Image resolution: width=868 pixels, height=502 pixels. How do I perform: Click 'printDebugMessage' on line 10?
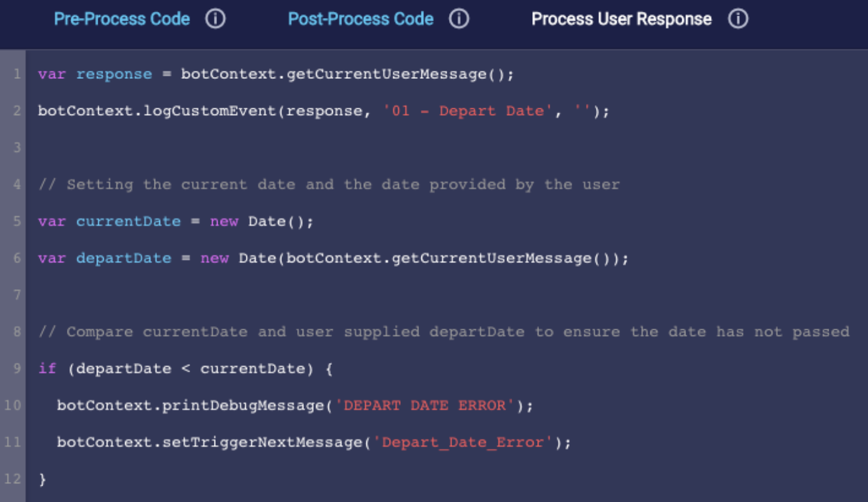click(243, 406)
